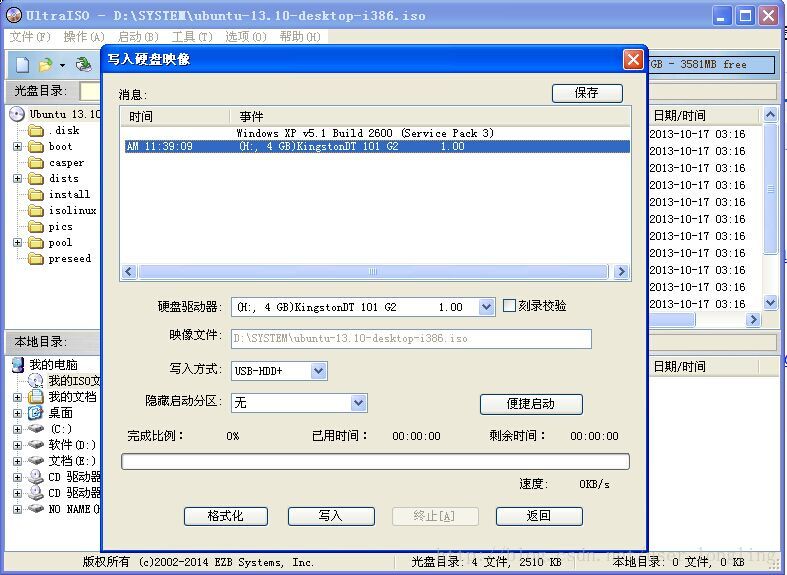Screen dimensions: 787x575
Task: Open the 硬盘驱动器 drive dropdown
Action: [486, 307]
